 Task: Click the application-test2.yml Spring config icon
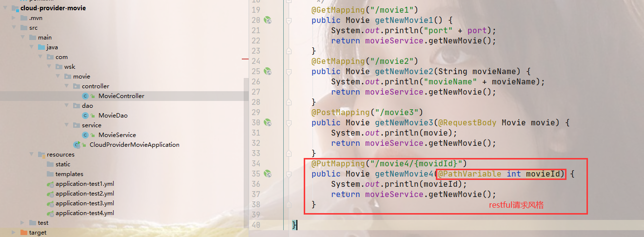pos(50,194)
